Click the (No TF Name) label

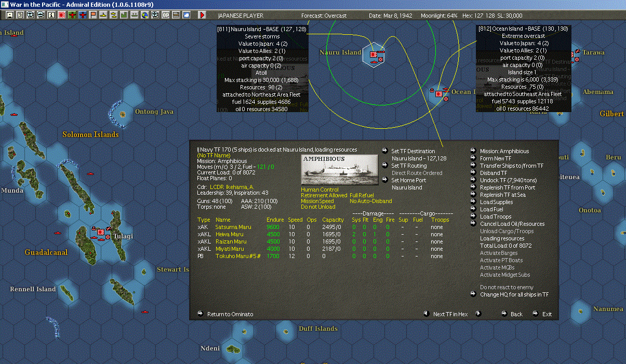[213, 155]
